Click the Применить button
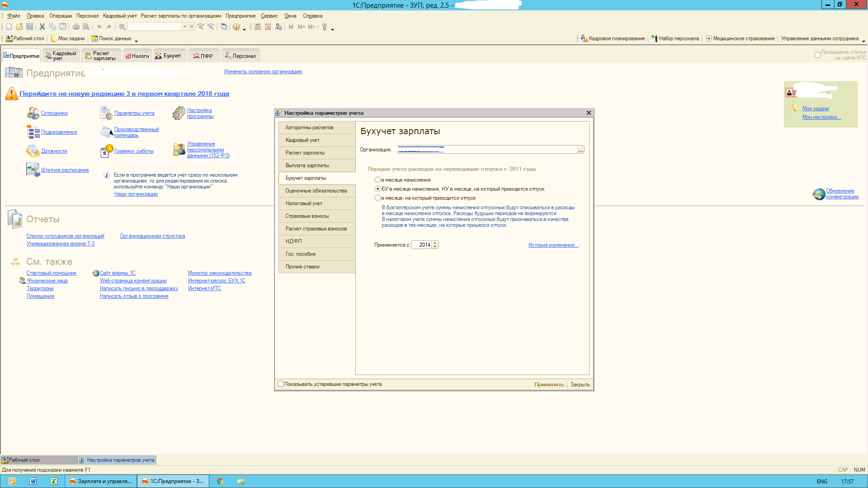Image resolution: width=868 pixels, height=488 pixels. coord(549,385)
